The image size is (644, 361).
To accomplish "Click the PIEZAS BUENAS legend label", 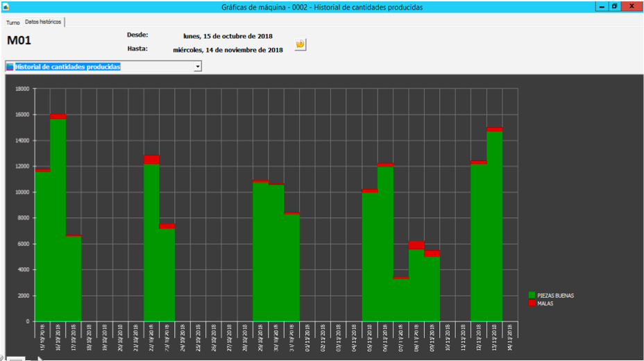I will tap(556, 296).
